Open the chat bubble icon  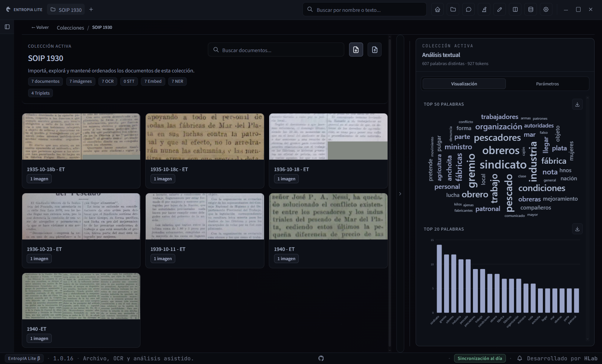[x=469, y=10]
